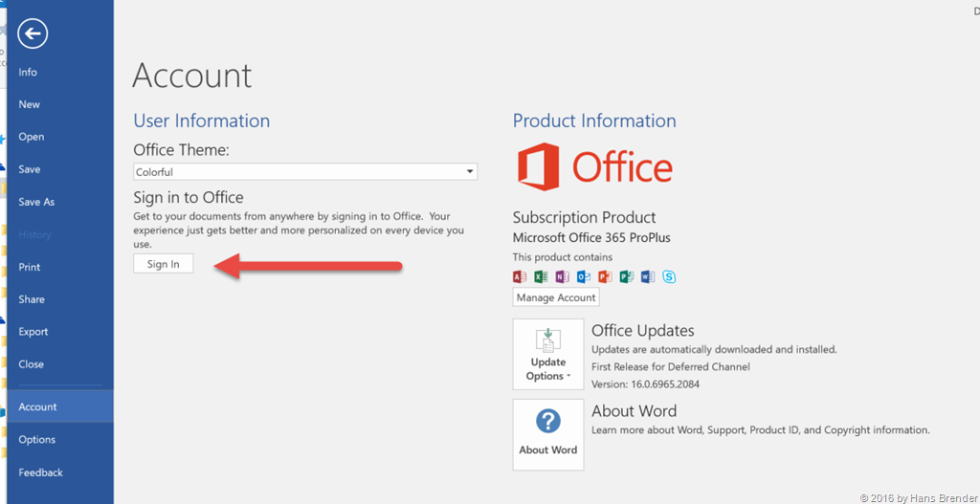The image size is (980, 504).
Task: Click the Word product icon
Action: 648,277
